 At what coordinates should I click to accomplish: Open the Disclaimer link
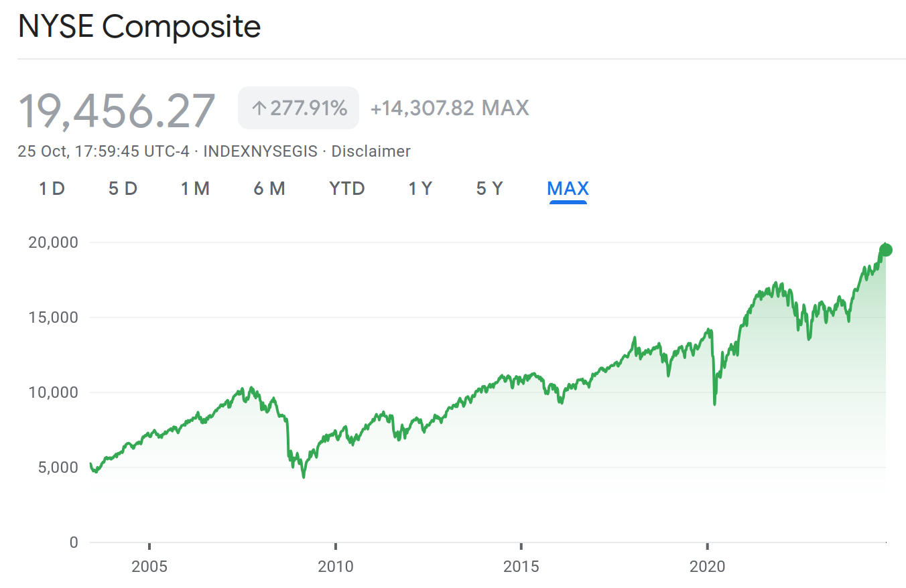371,151
